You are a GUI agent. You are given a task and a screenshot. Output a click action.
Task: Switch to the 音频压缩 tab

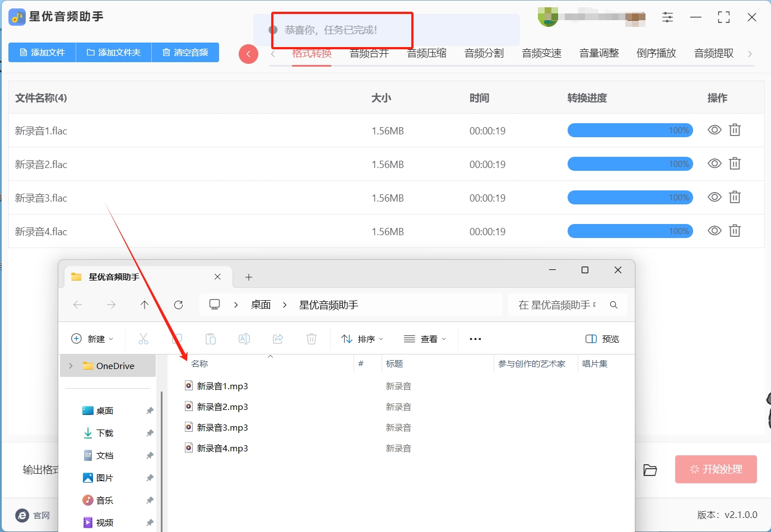click(427, 53)
